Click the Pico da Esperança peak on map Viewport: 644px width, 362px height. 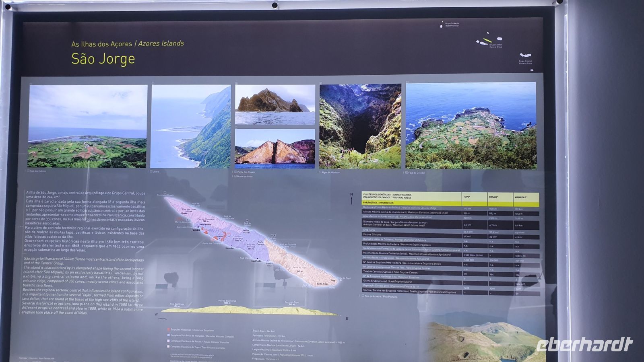[238, 237]
